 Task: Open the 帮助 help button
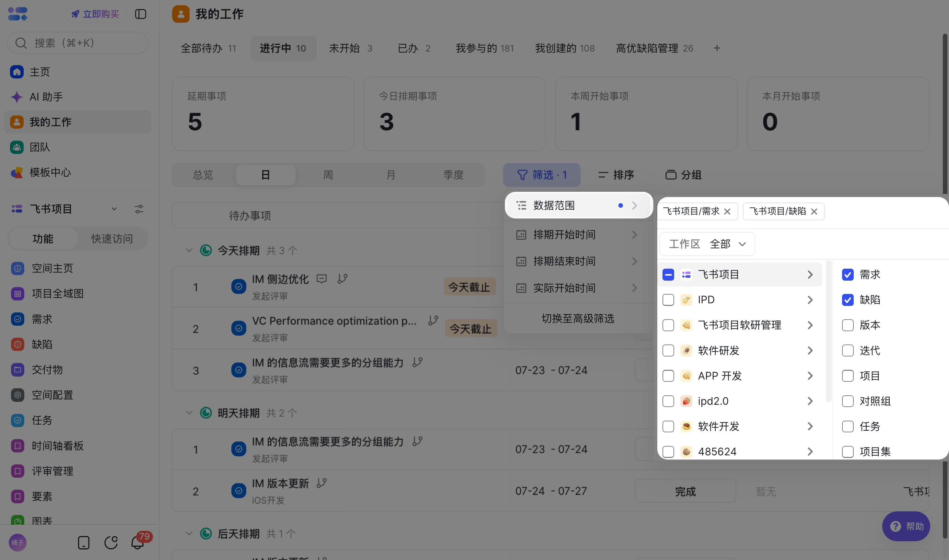(x=906, y=526)
